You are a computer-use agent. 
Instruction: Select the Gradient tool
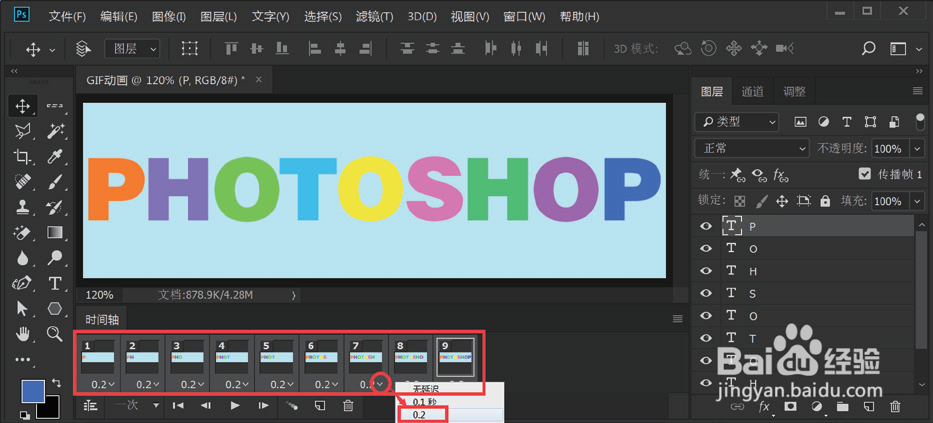point(55,232)
